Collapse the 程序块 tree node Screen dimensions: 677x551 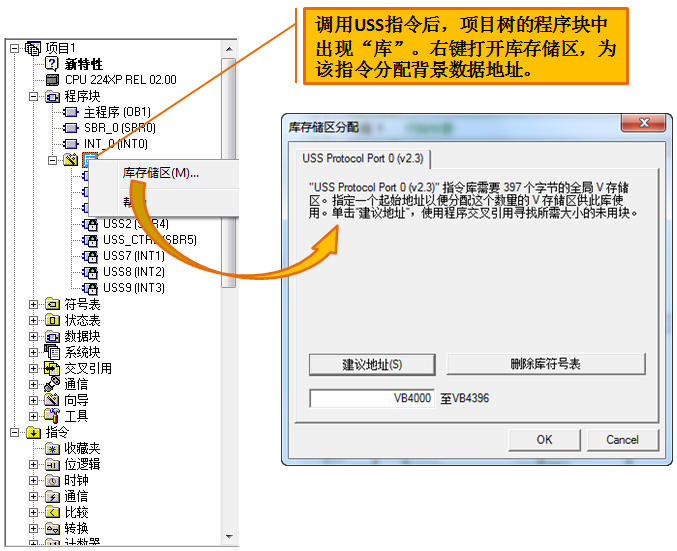pos(33,96)
